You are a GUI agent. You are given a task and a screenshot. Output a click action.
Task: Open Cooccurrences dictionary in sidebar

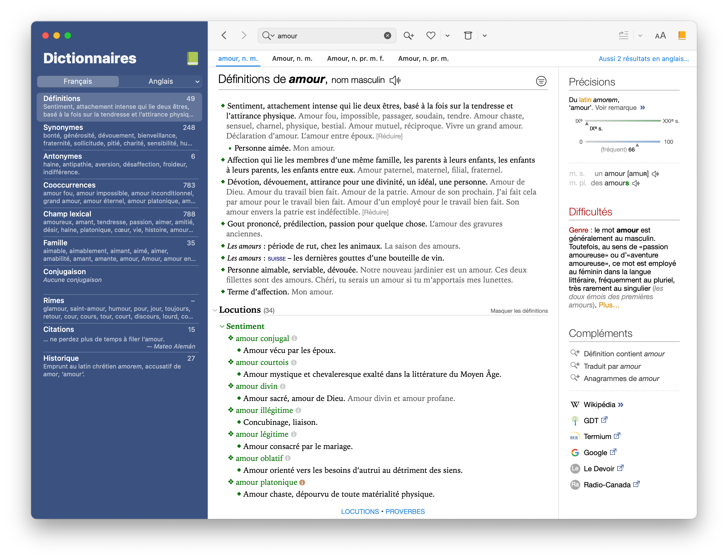click(x=119, y=193)
